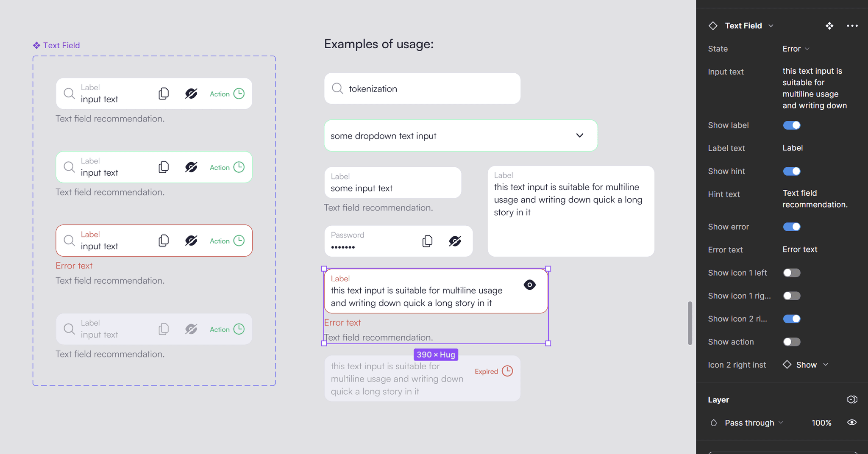Click the eye icon in selected error field
This screenshot has height=454, width=868.
click(529, 285)
